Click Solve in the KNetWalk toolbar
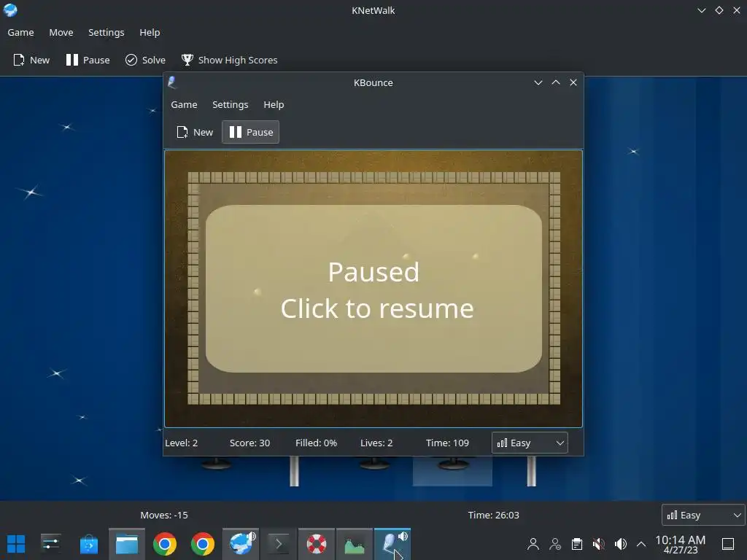 pyautogui.click(x=145, y=60)
